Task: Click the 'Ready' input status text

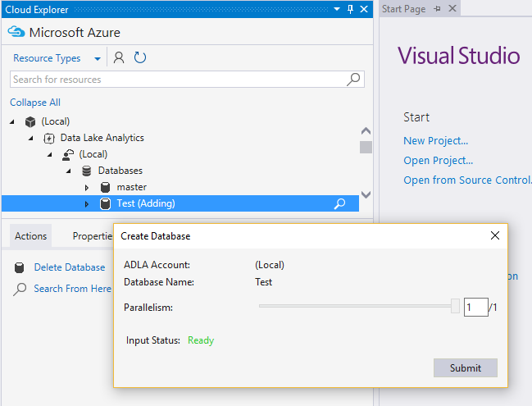Action: tap(201, 340)
